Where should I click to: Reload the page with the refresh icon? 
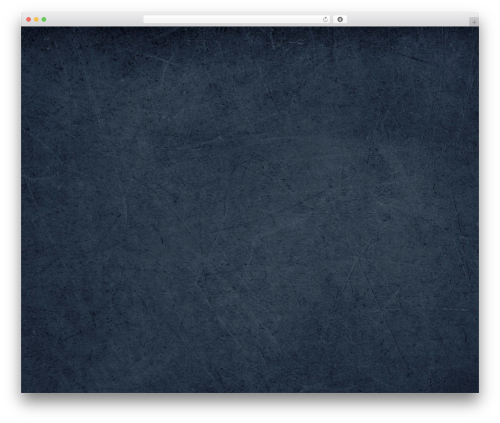pos(325,20)
